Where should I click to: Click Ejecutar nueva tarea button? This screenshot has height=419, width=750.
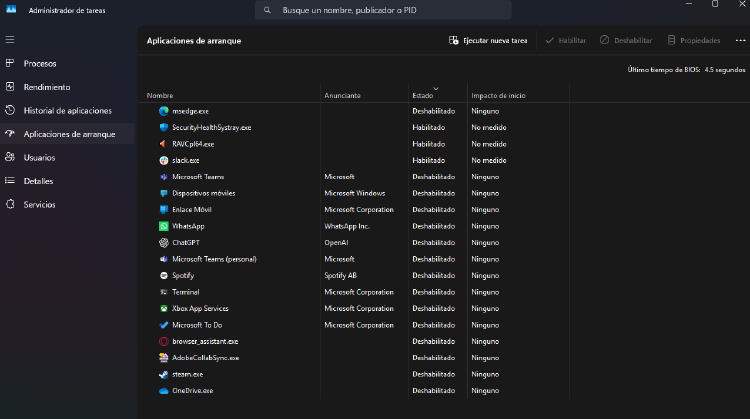point(488,41)
